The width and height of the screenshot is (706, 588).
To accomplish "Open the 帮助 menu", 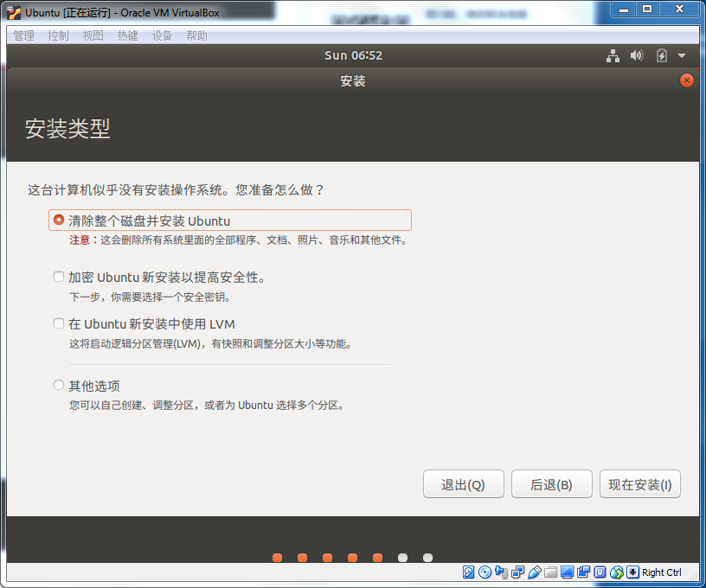I will click(x=196, y=35).
